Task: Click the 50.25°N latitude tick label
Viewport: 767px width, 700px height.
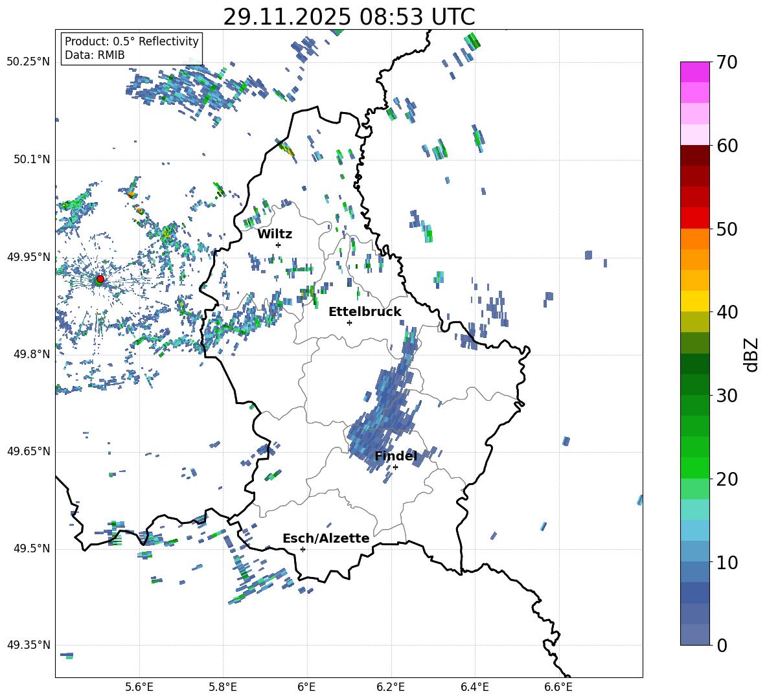Action: tap(29, 62)
